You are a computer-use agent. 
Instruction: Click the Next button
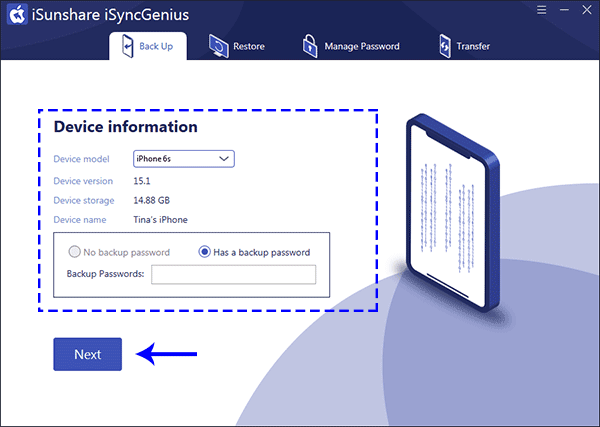coord(88,354)
